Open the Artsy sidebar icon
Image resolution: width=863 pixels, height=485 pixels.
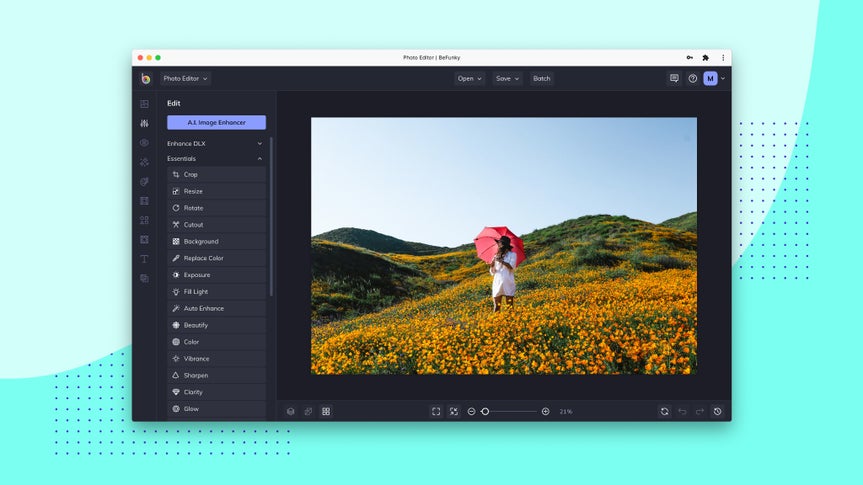tap(144, 182)
